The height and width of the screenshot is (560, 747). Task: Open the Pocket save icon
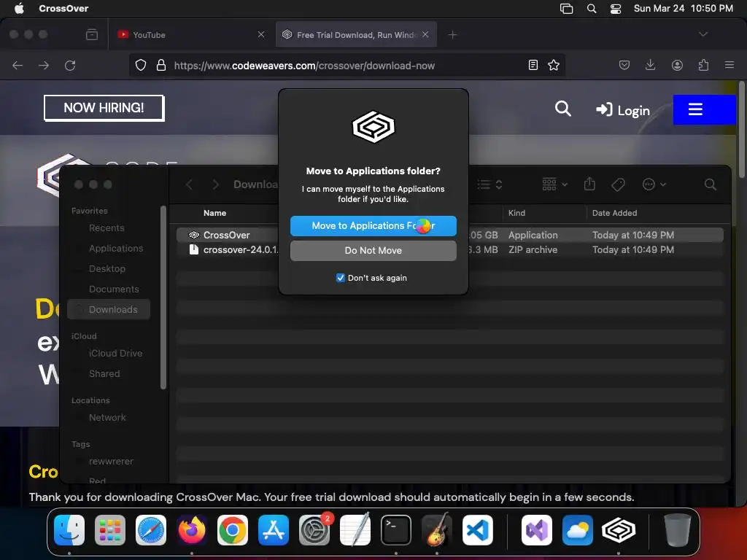pyautogui.click(x=624, y=65)
